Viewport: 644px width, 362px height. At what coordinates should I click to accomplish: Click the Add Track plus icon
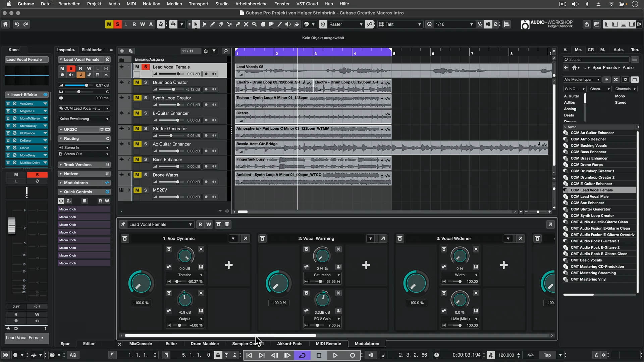(x=122, y=51)
